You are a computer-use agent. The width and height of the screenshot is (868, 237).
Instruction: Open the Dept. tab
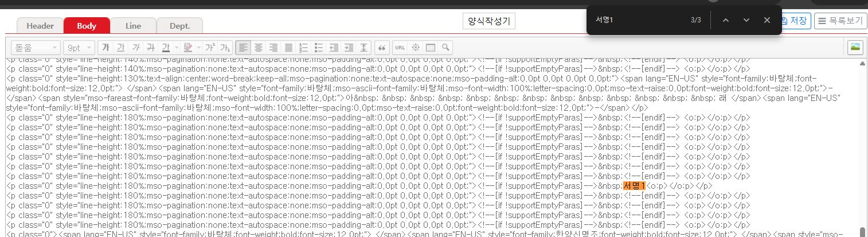click(x=179, y=26)
